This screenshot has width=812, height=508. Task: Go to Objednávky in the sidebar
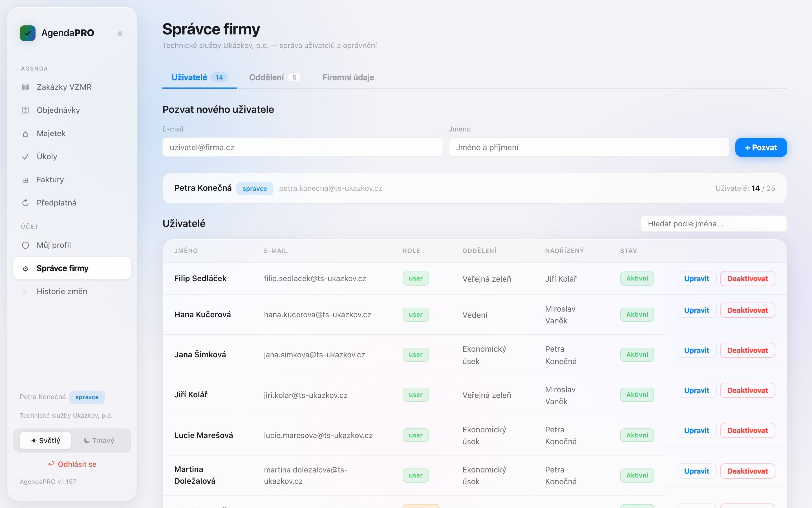click(72, 110)
